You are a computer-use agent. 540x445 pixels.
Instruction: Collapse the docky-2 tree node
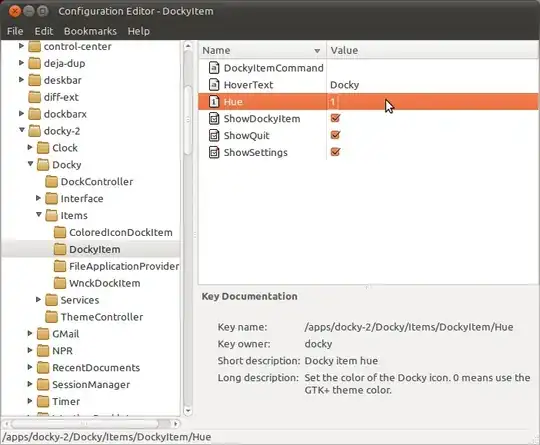point(22,130)
